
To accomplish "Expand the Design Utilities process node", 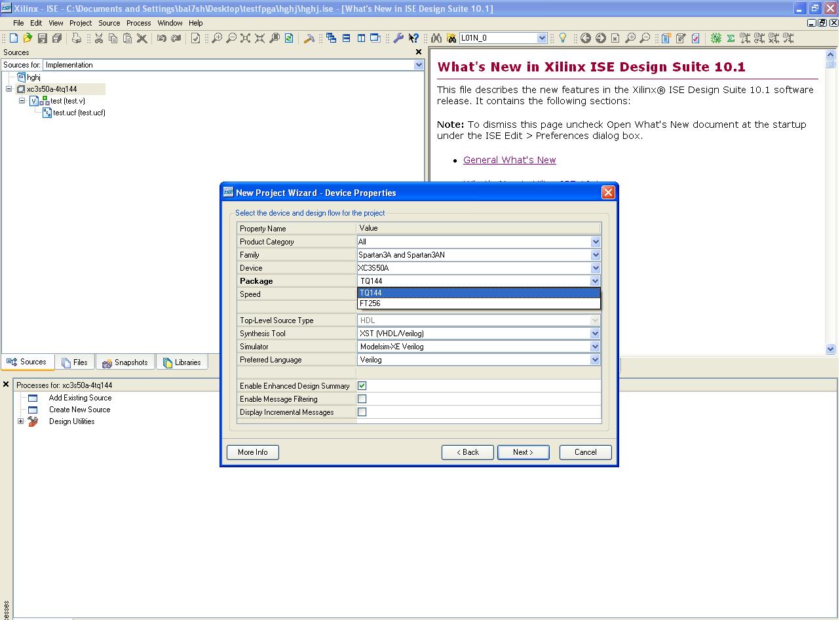I will point(20,421).
